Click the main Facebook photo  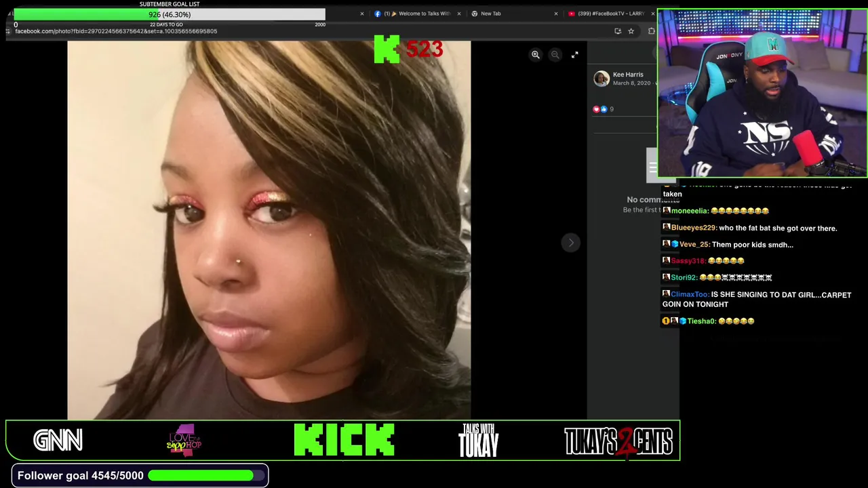[x=269, y=230]
